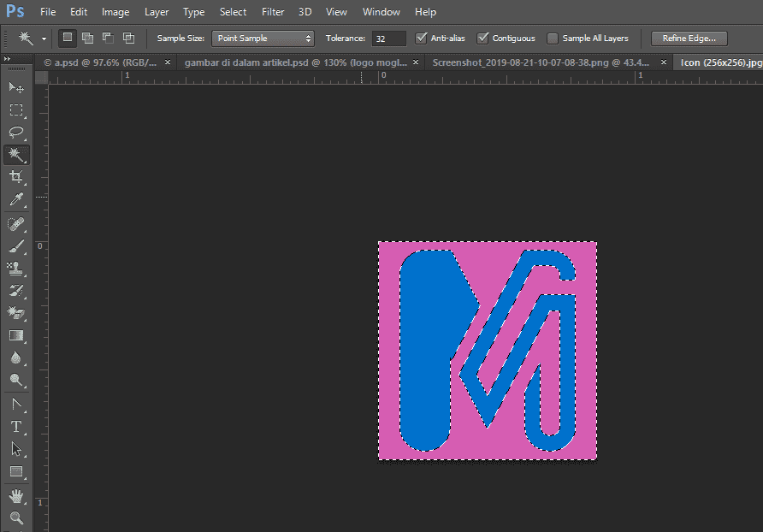Select the Rectangle shape tool
The width and height of the screenshot is (763, 532).
(16, 471)
